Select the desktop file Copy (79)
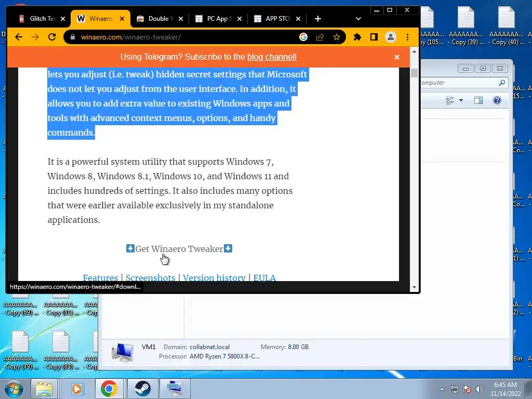 [x=20, y=350]
